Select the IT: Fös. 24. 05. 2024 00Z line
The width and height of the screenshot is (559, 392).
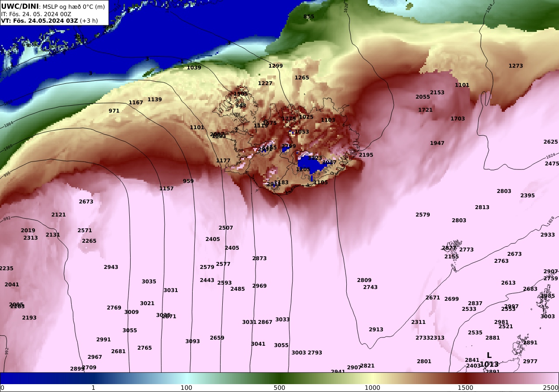[36, 14]
